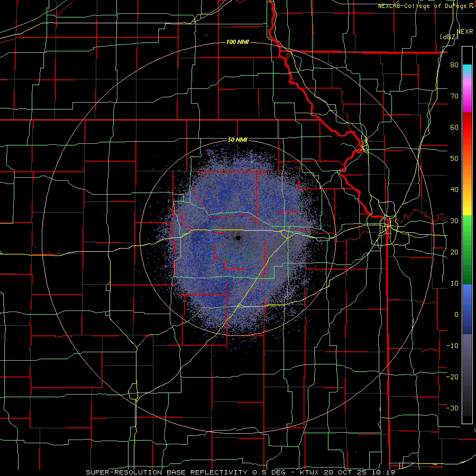The width and height of the screenshot is (476, 476).
Task: Click the blue segment of the color scale
Action: [x=467, y=309]
